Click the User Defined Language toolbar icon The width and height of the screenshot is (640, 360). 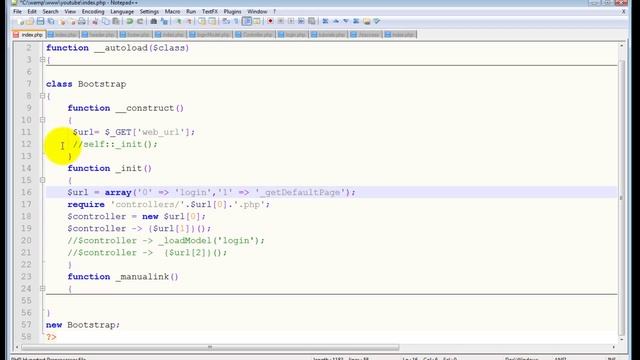pyautogui.click(x=257, y=21)
